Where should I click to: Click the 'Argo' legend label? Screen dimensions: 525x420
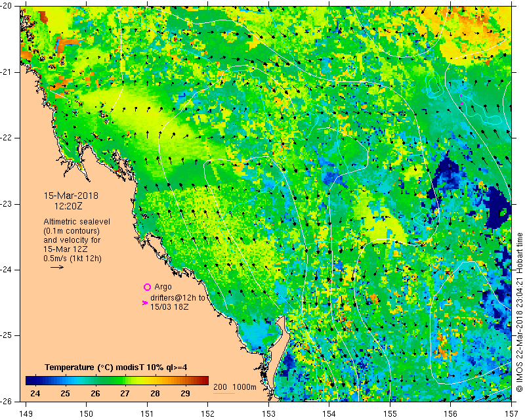click(163, 287)
